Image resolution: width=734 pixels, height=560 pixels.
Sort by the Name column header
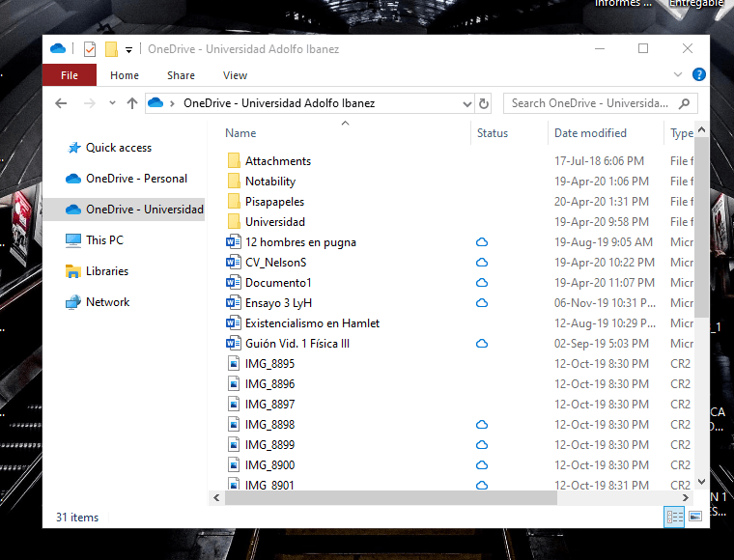[240, 133]
